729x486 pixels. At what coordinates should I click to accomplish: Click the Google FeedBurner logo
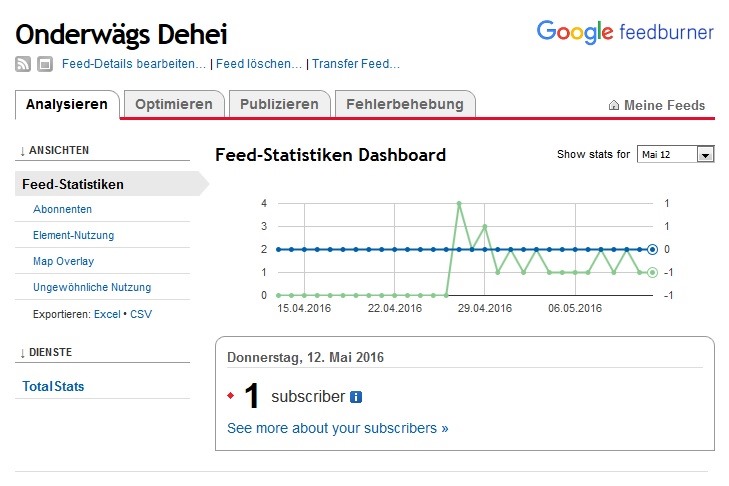pyautogui.click(x=625, y=32)
